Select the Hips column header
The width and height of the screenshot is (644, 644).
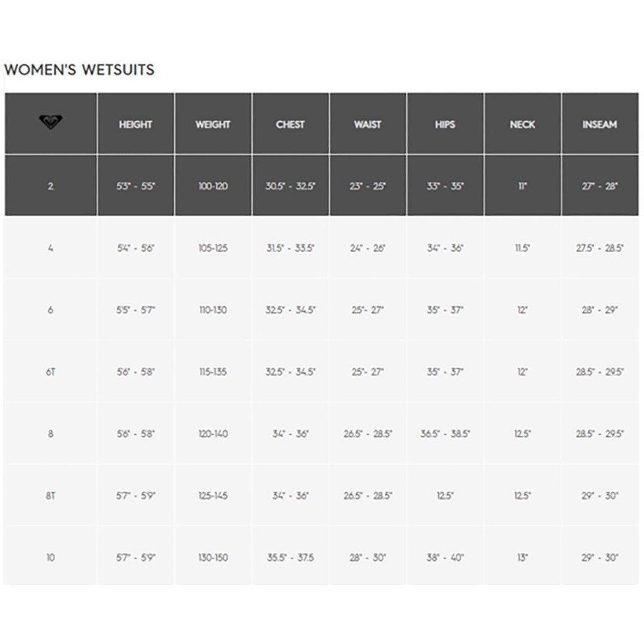(x=445, y=125)
